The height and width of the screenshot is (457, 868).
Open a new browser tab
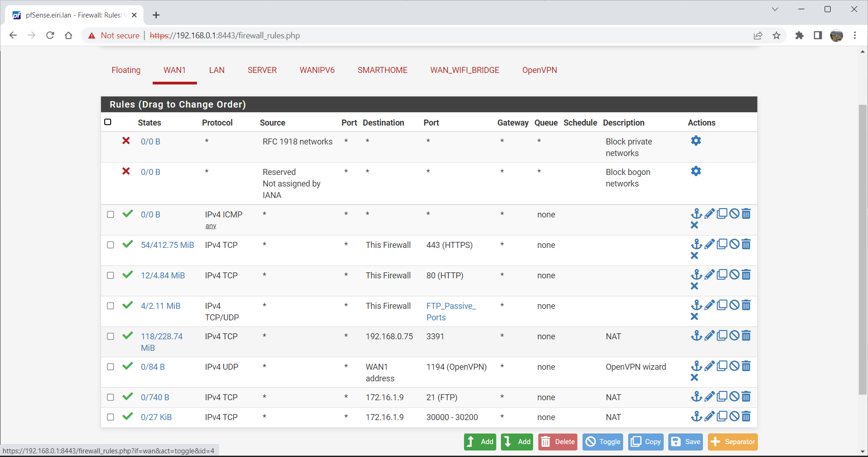tap(156, 15)
